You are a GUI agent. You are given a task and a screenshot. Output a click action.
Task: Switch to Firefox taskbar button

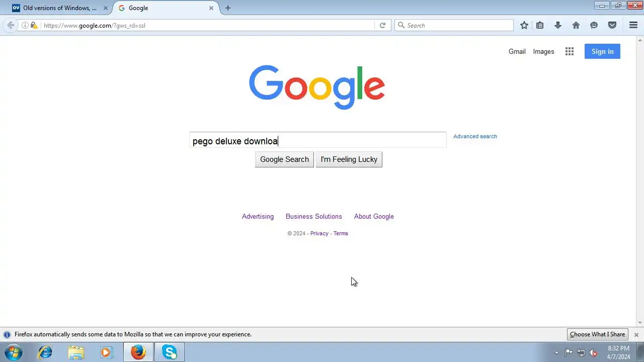click(138, 352)
